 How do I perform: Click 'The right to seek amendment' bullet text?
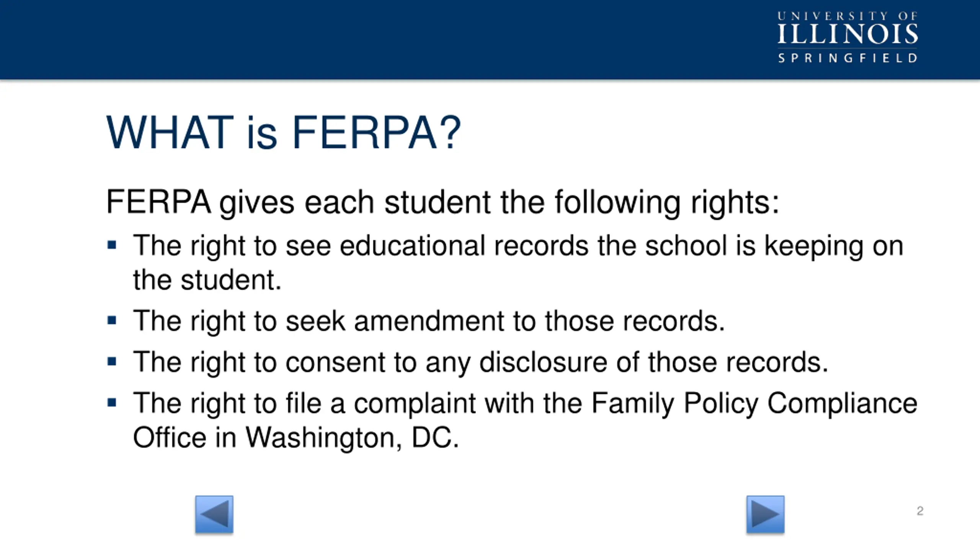(429, 321)
